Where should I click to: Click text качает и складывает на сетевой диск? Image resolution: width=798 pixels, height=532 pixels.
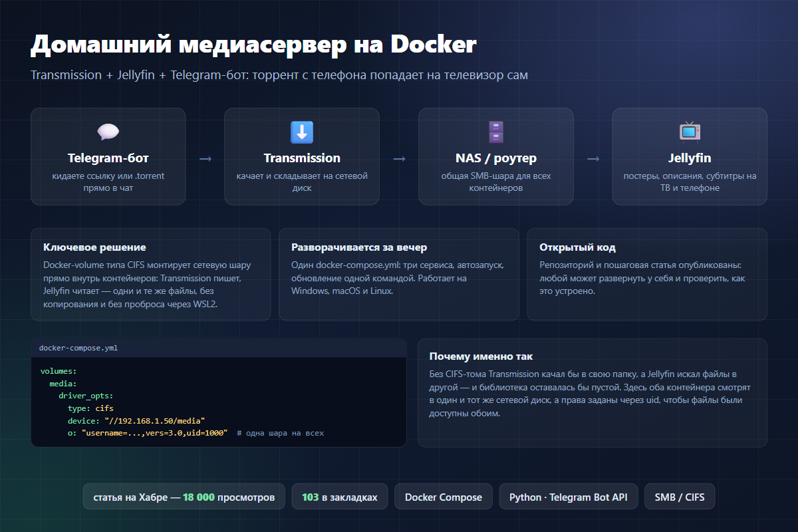[x=302, y=182]
